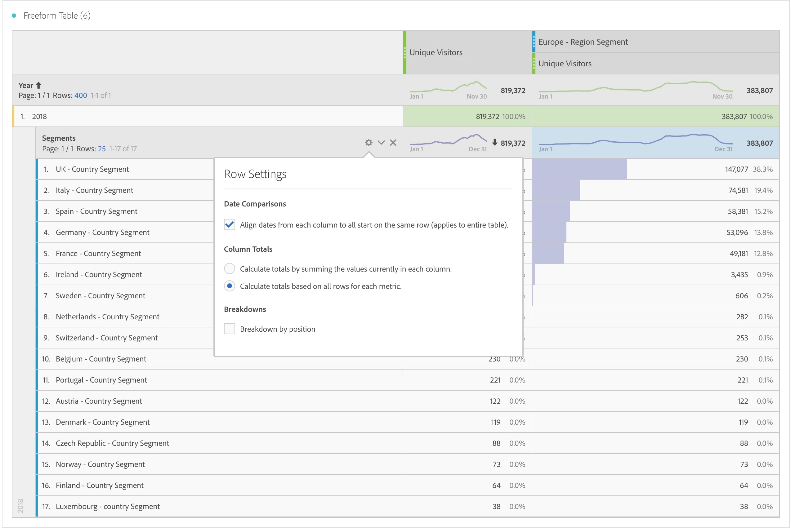Open Segments rows count dropdown showing 25
The height and width of the screenshot is (532, 791).
tap(101, 149)
